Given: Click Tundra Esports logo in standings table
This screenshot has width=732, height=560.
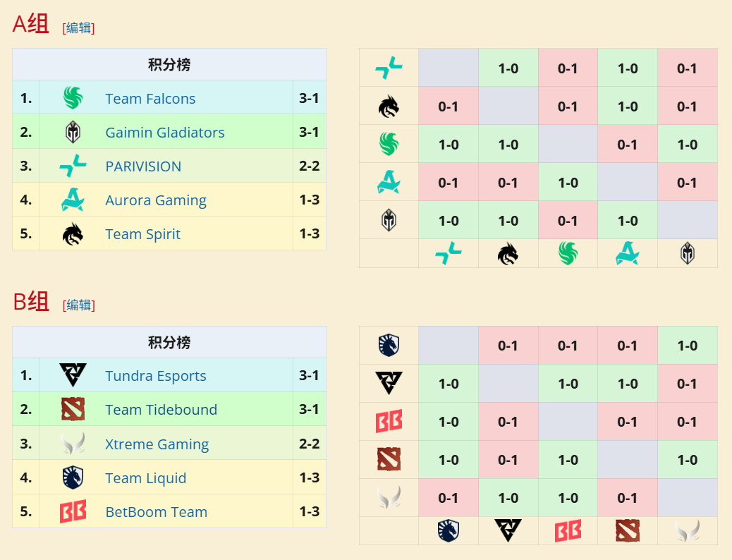Looking at the screenshot, I should point(73,375).
